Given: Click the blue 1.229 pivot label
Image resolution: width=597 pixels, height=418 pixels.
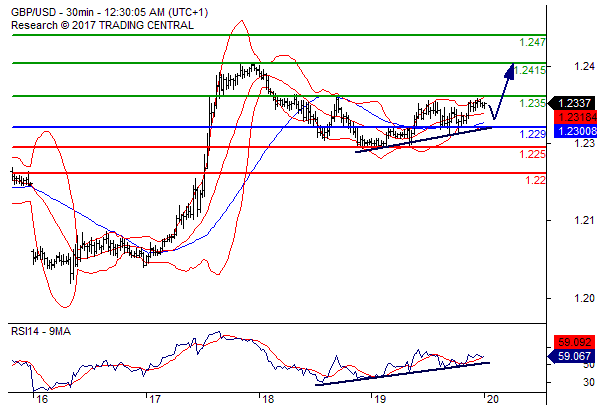Looking at the screenshot, I should point(532,134).
